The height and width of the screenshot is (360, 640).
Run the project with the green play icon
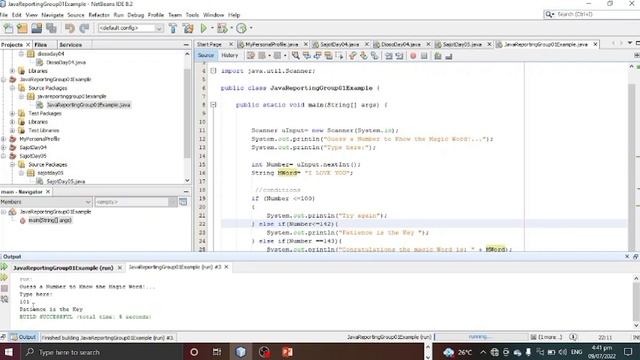(204, 28)
